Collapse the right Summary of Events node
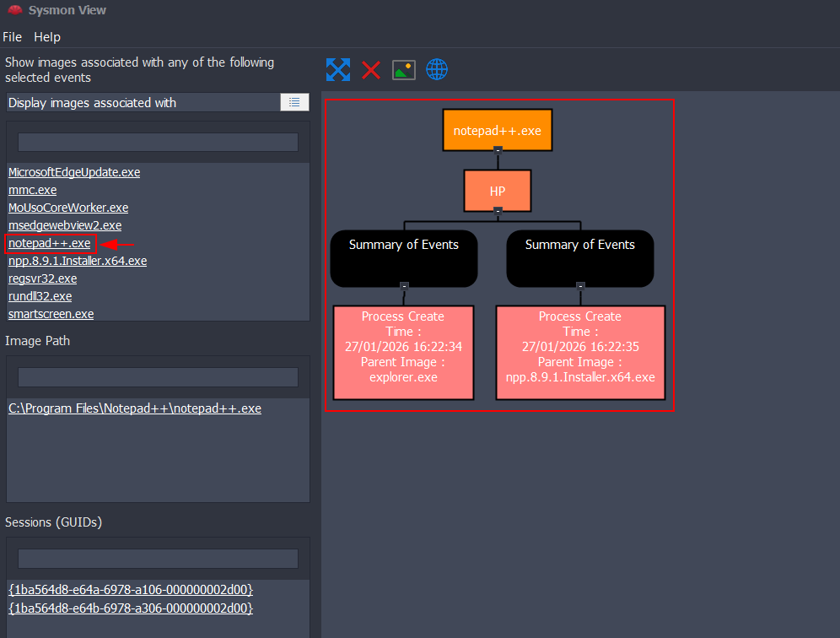This screenshot has height=638, width=840. [580, 286]
